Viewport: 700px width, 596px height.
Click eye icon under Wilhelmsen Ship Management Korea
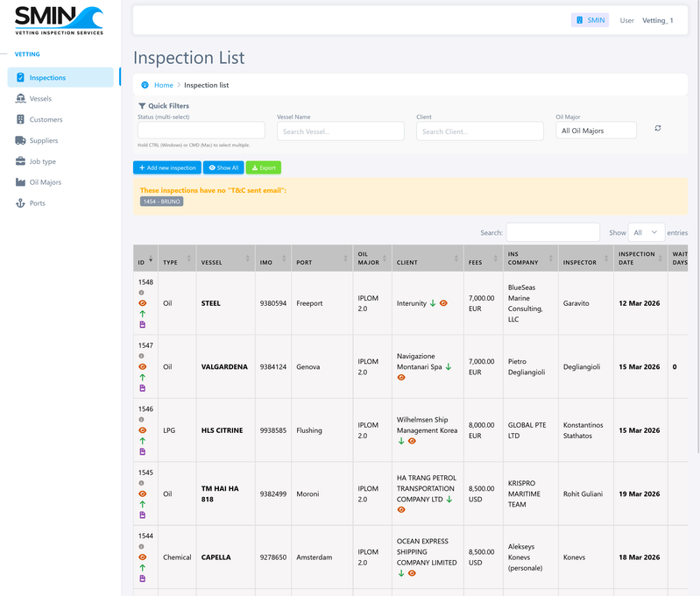[412, 441]
